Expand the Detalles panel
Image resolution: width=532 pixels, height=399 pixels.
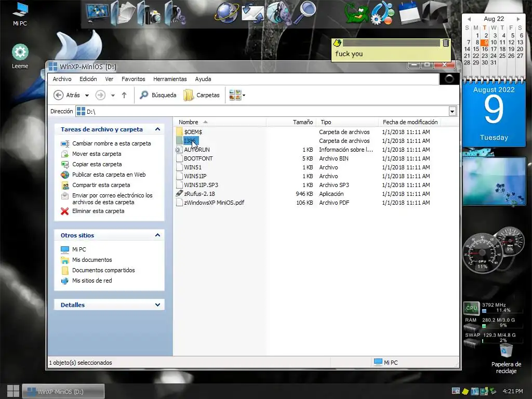(157, 304)
